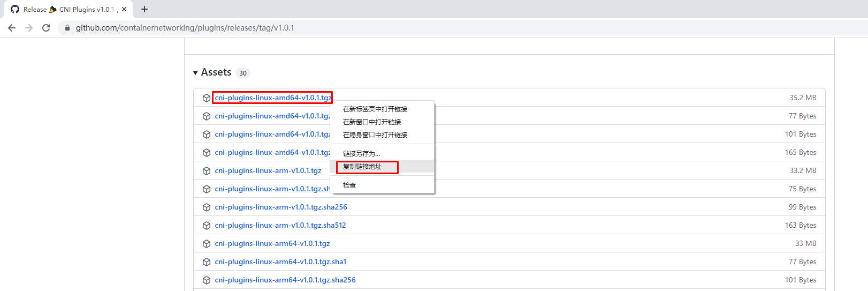This screenshot has height=291, width=868.
Task: Reload the page with the refresh icon
Action: 46,28
